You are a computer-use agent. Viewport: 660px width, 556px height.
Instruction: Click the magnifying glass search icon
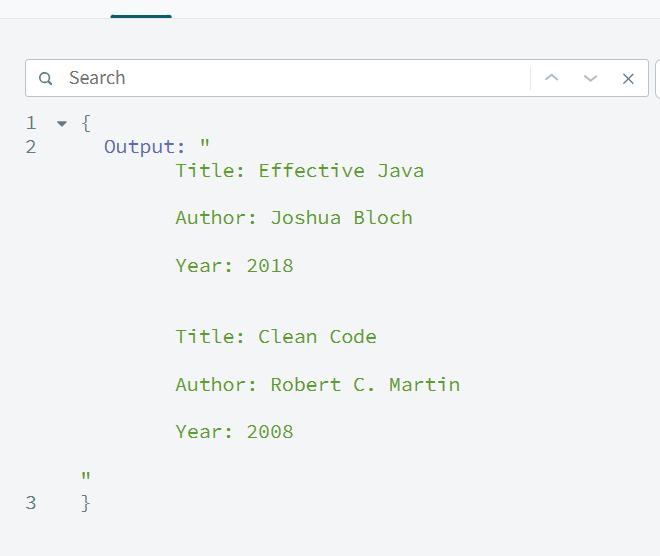pos(45,78)
